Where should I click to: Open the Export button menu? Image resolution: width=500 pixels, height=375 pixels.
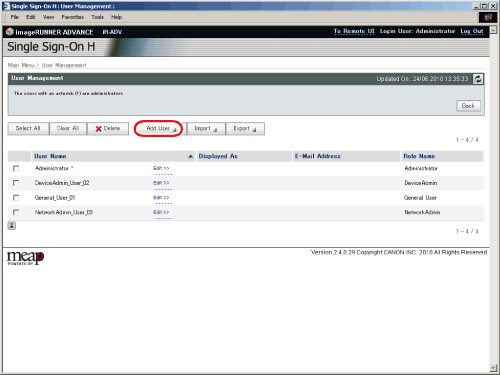pos(245,129)
